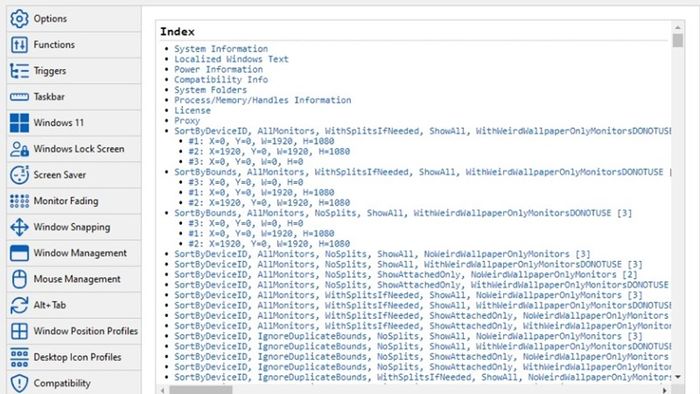Open Windows Lock Screen icon
Screen dimensions: 700x394
19,149
